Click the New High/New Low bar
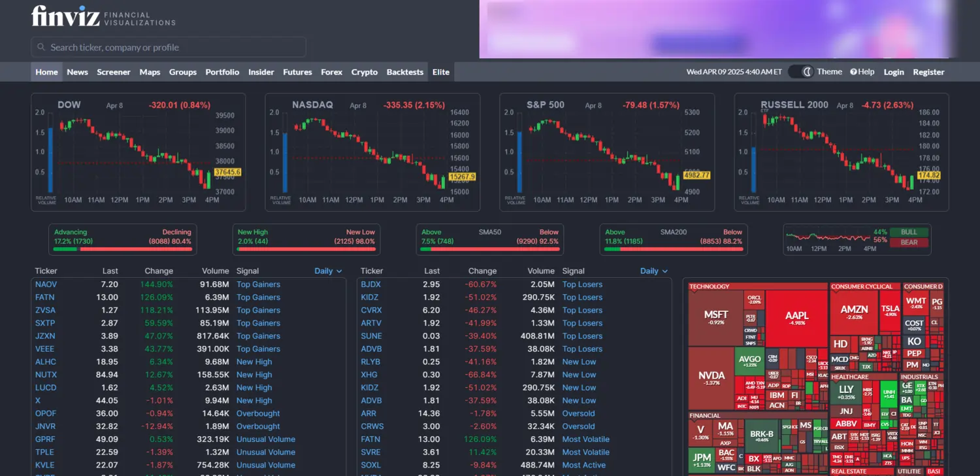 click(x=306, y=240)
